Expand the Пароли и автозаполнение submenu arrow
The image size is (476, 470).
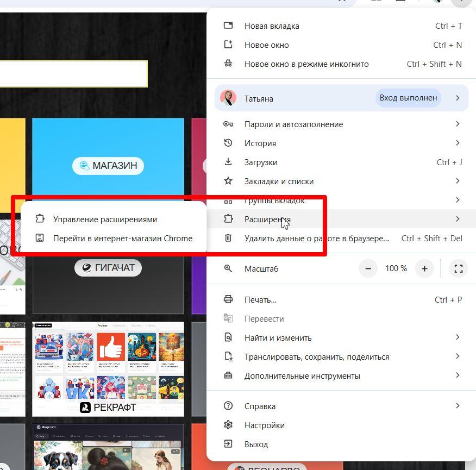coord(458,124)
